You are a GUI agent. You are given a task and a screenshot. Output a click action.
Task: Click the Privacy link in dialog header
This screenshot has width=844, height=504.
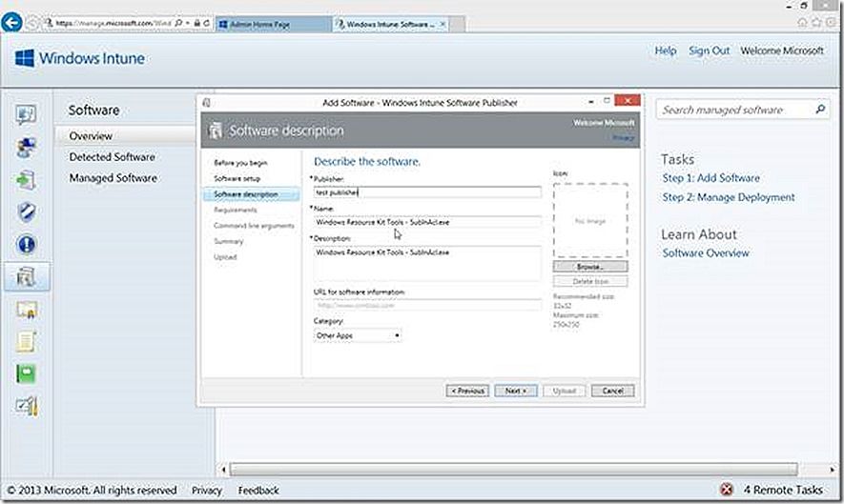[x=624, y=138]
